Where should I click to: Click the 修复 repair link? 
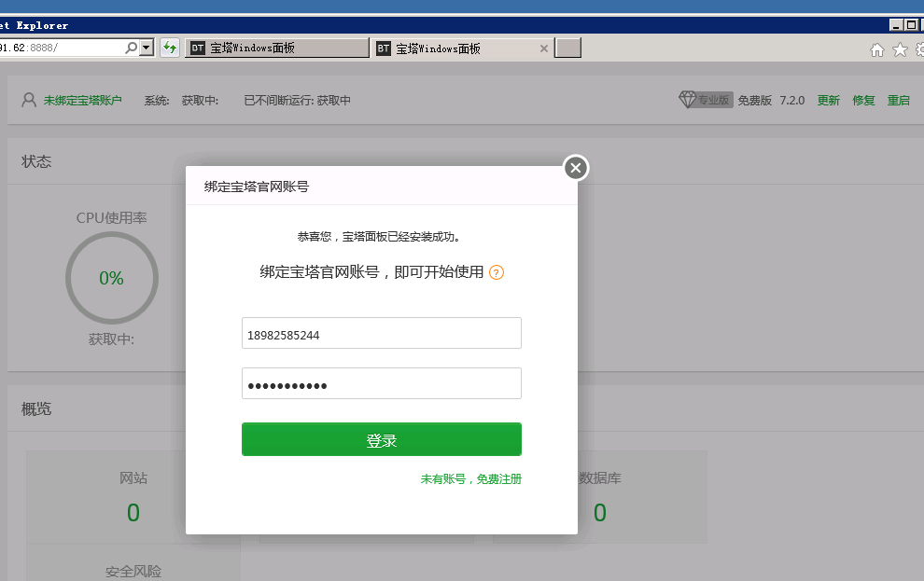tap(863, 101)
